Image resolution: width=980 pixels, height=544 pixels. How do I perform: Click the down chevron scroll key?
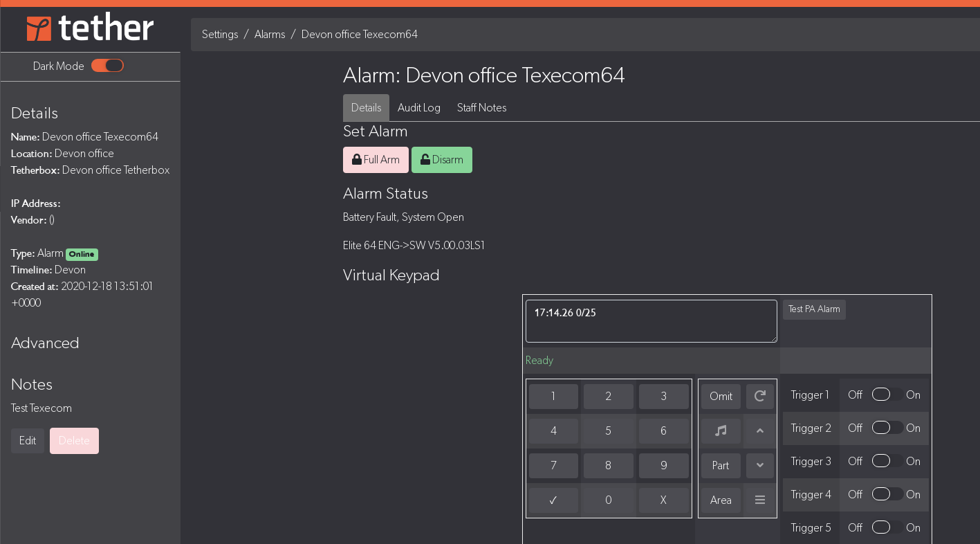pos(759,465)
